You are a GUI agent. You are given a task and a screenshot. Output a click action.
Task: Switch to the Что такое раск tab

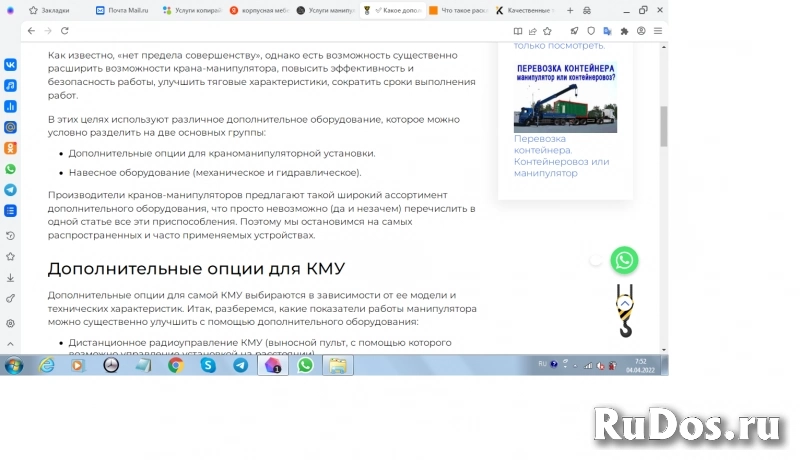click(x=459, y=10)
